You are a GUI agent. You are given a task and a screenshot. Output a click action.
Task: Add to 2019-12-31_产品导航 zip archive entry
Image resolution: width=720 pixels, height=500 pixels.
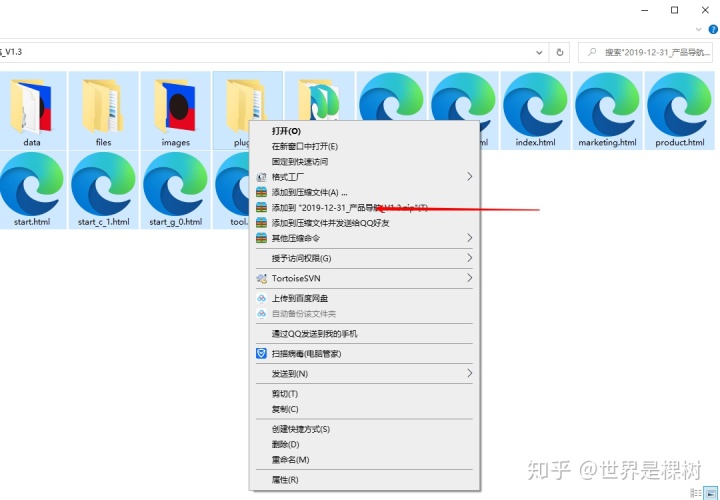[x=365, y=208]
